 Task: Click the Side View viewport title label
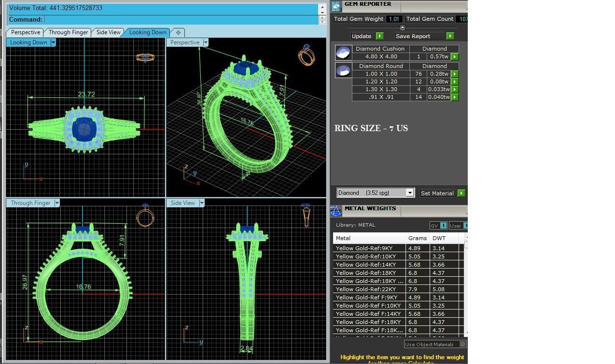(x=182, y=203)
